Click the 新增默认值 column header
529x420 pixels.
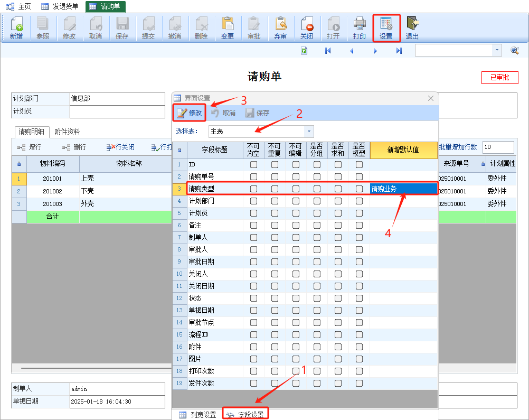point(403,150)
